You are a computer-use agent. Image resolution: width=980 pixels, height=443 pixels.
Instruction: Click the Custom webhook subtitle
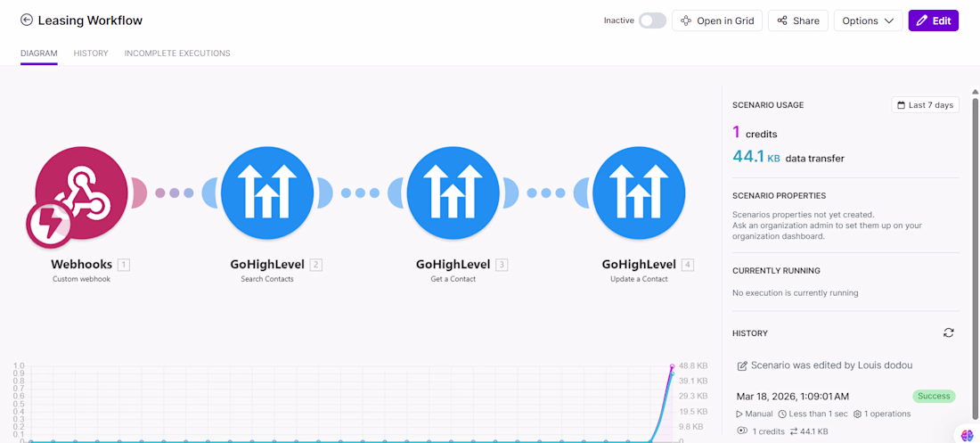pyautogui.click(x=81, y=279)
